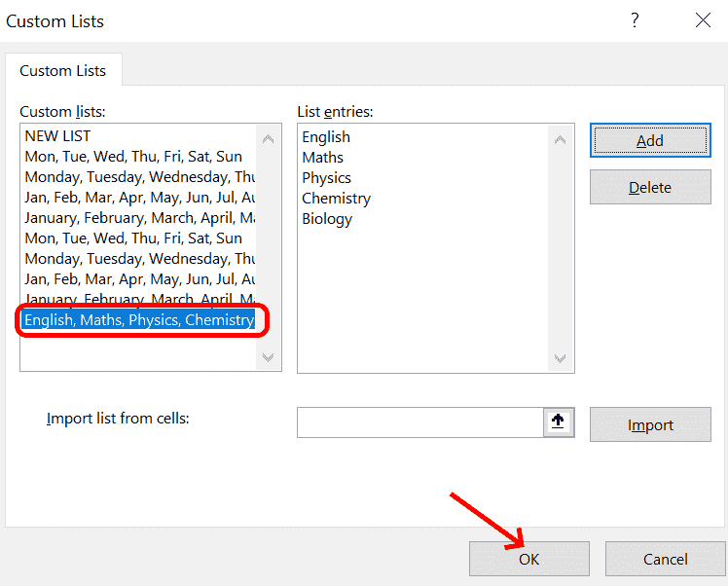Click the Cancel button
Image resolution: width=728 pixels, height=586 pixels.
(666, 559)
